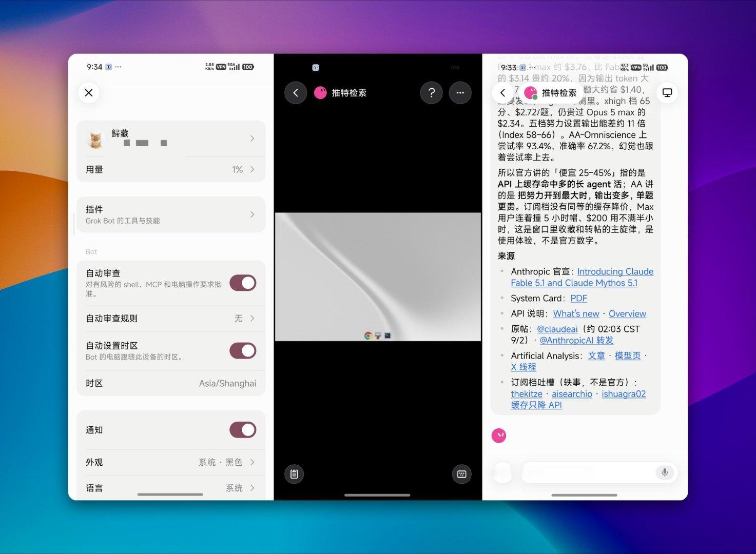The width and height of the screenshot is (756, 554).
Task: Click the middle dock icon beside Chrome
Action: 378,335
